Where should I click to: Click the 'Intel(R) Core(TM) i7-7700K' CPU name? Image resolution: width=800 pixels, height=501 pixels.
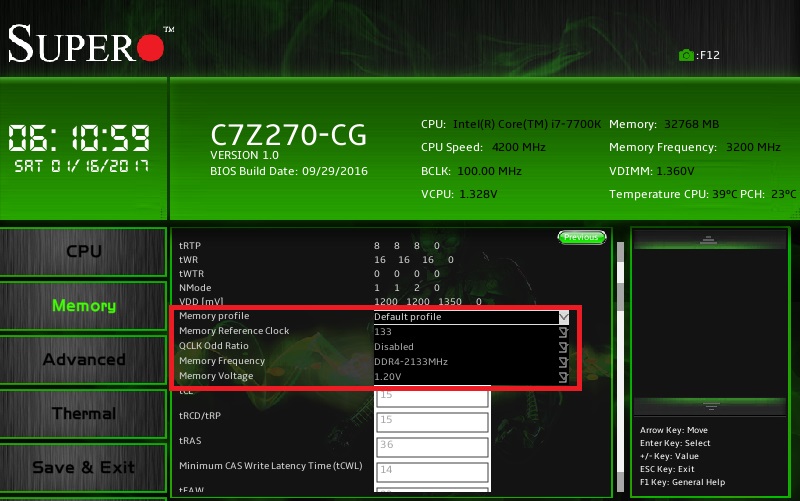coord(527,124)
